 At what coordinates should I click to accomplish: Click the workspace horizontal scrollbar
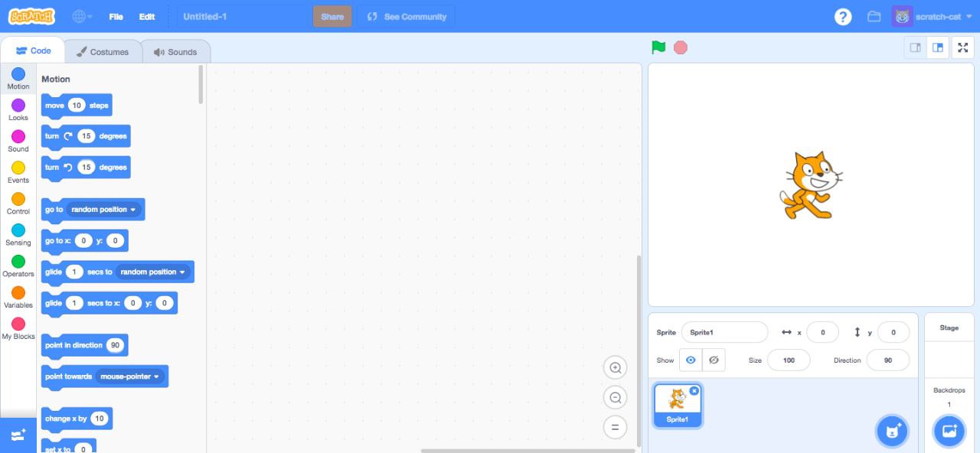pyautogui.click(x=528, y=451)
